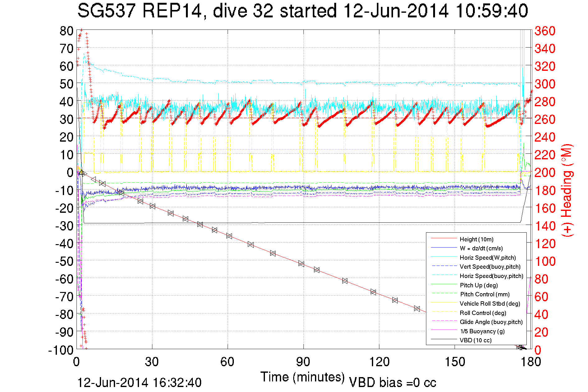Click the 'Time (minutes)' x-axis label

303,377
